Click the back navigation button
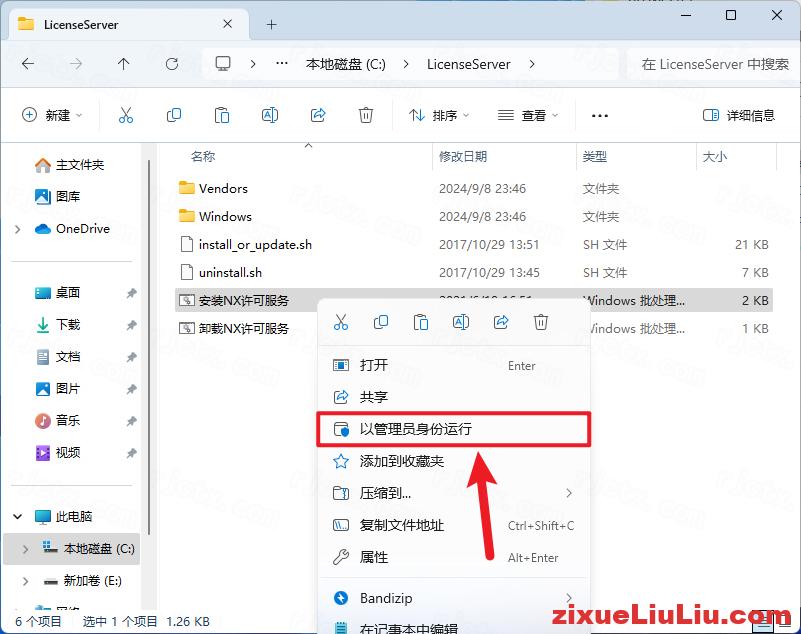 (28, 64)
